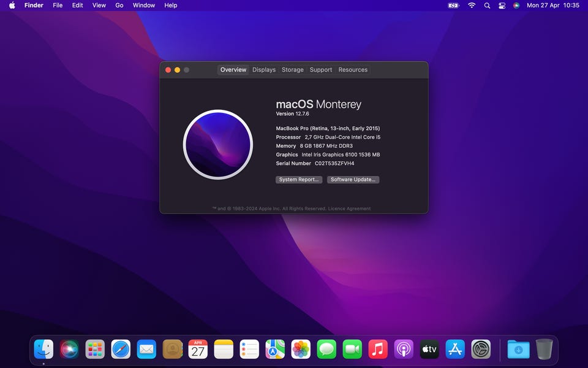Click the Software Update button
The height and width of the screenshot is (368, 588).
pyautogui.click(x=353, y=180)
